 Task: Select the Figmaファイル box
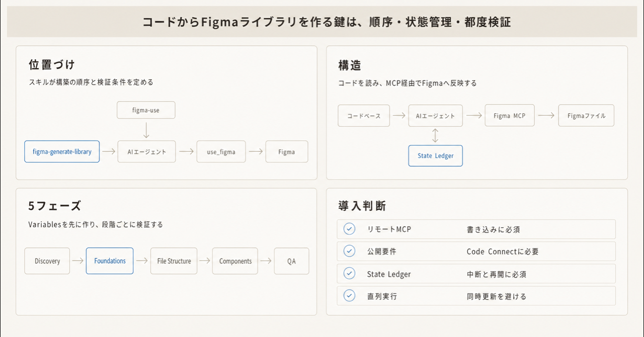click(586, 116)
